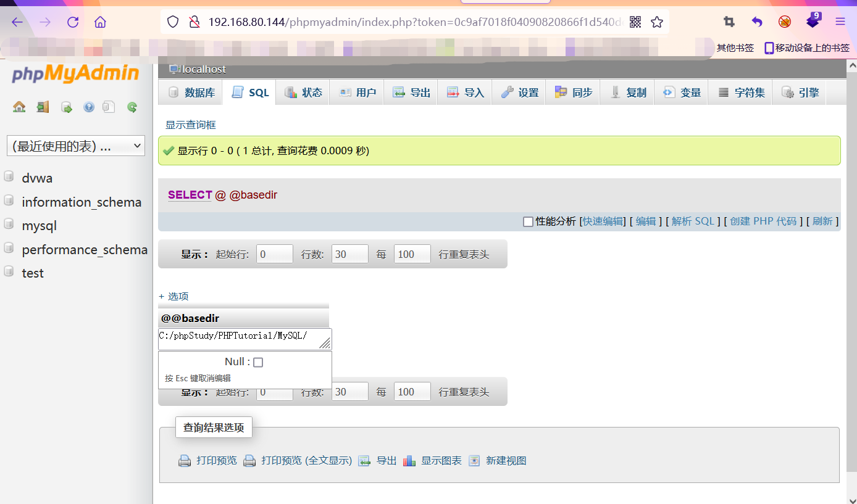The height and width of the screenshot is (504, 857).
Task: Click the phpMyAdmin logo
Action: [75, 73]
